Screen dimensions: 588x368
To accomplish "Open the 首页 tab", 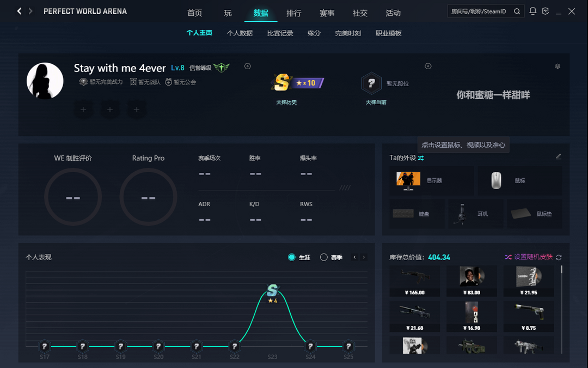I will click(194, 13).
